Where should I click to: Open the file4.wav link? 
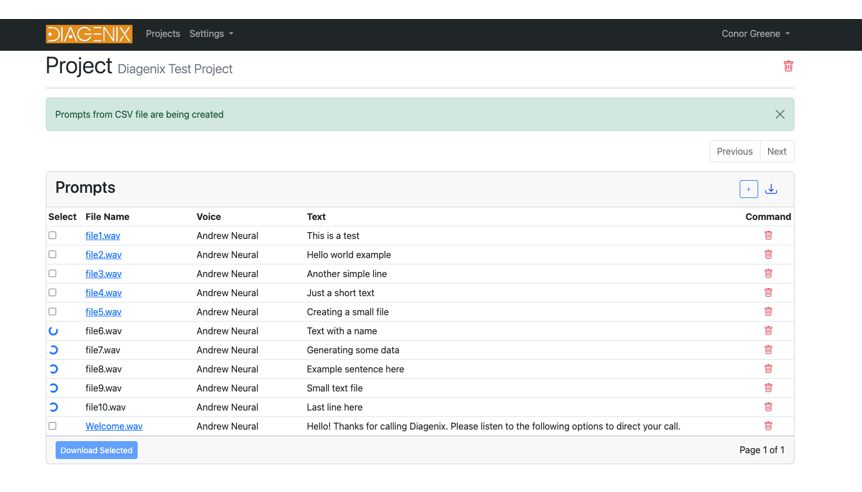tap(103, 293)
